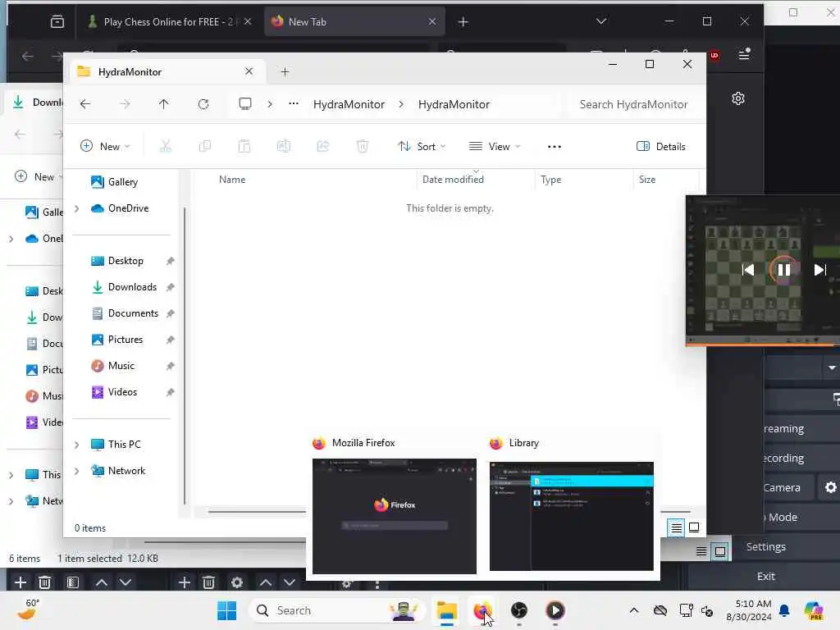Screen dimensions: 840x630
Task: Skip to next track in media overlay
Action: pos(819,270)
